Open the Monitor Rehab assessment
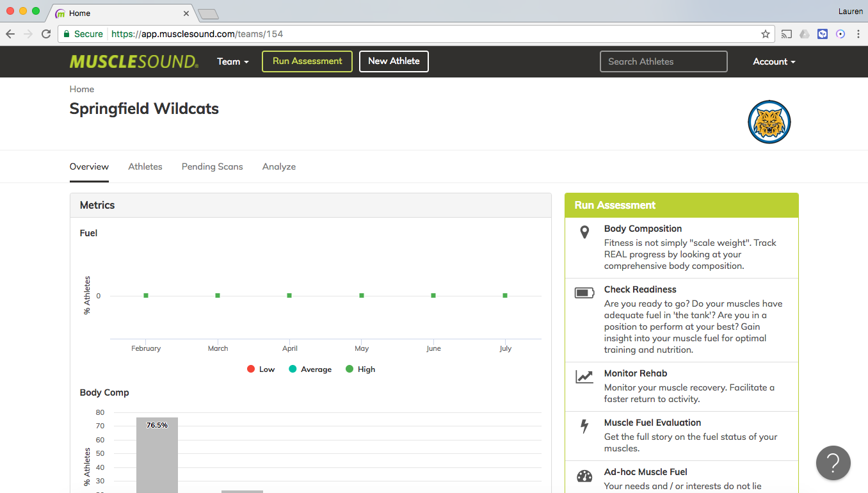The width and height of the screenshot is (868, 493). click(682, 387)
